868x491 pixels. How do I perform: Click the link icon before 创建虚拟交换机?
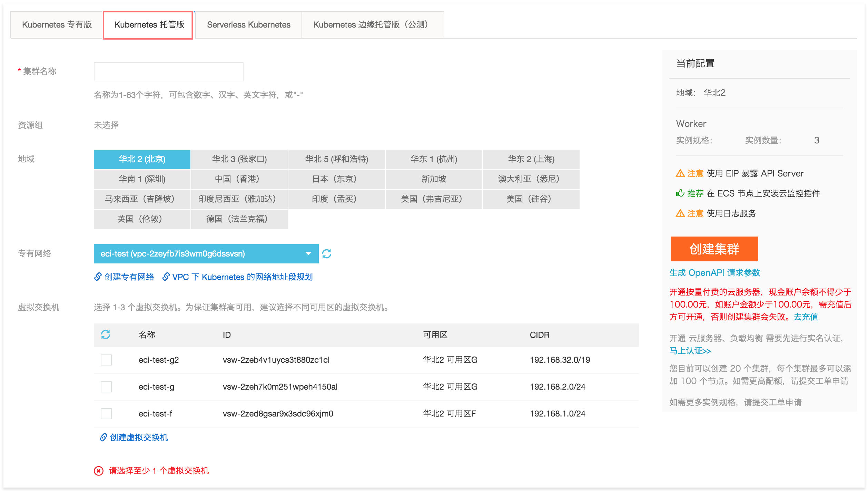click(x=103, y=437)
